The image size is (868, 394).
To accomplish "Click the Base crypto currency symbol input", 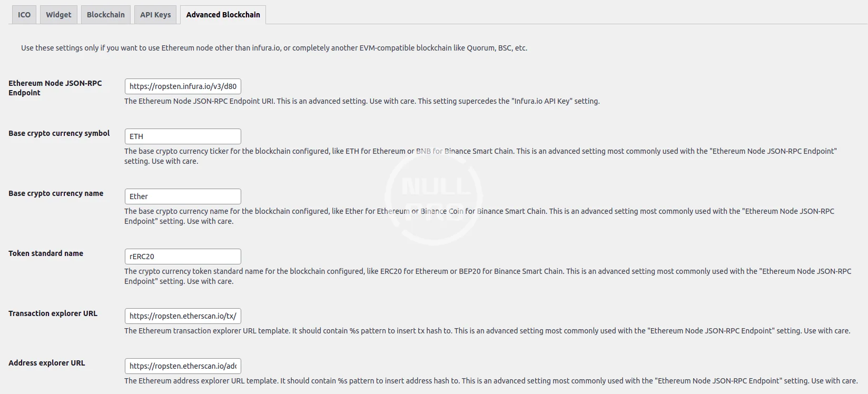I will point(183,136).
